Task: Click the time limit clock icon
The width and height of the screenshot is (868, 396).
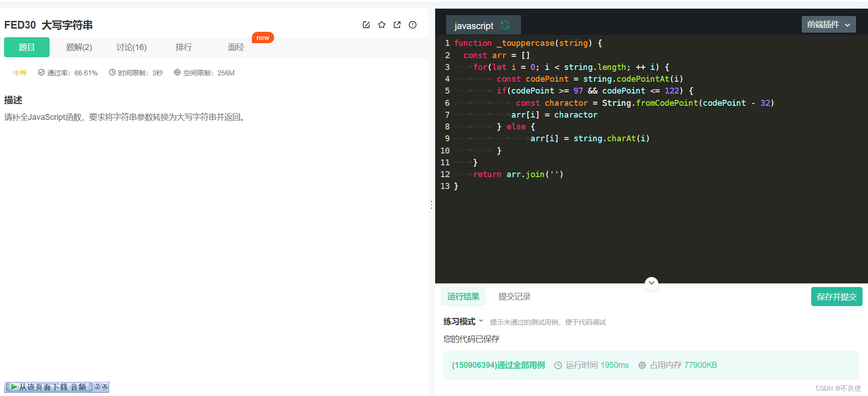Action: click(112, 72)
